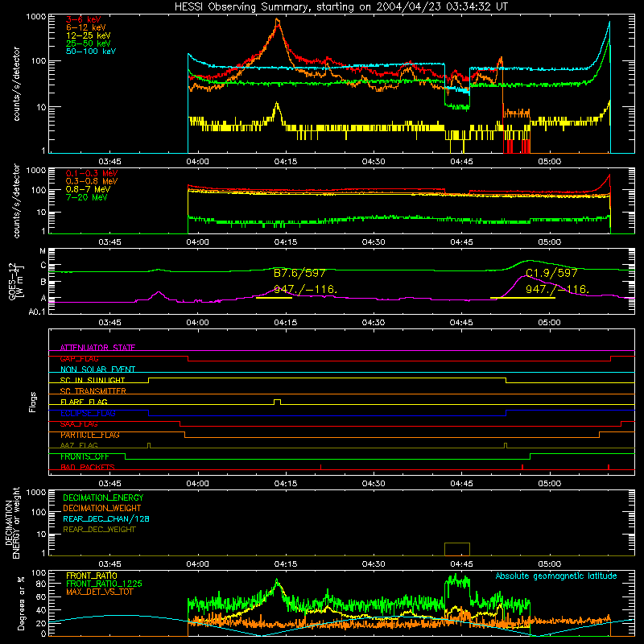The width and height of the screenshot is (644, 644).
Task: Select the red 3-6 keV legend label
Action: pos(83,19)
